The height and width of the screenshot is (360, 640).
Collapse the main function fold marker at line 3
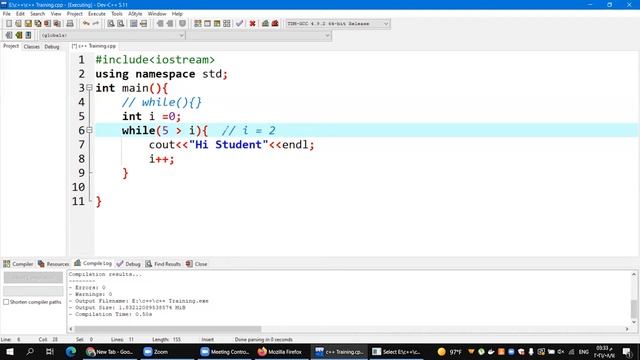(89, 87)
